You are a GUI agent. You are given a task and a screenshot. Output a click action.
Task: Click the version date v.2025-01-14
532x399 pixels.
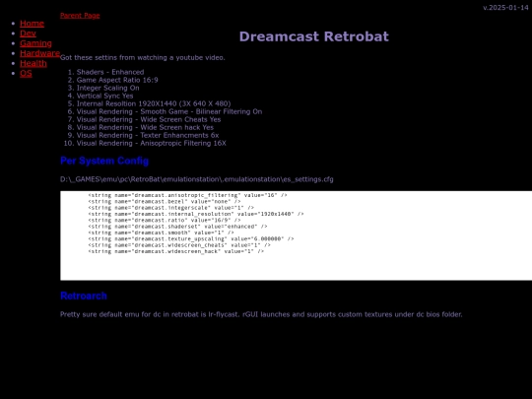505,8
